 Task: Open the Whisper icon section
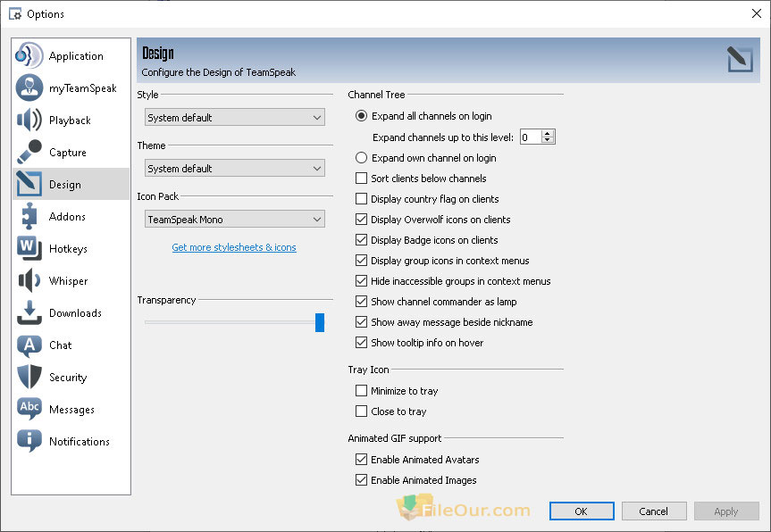click(x=29, y=280)
